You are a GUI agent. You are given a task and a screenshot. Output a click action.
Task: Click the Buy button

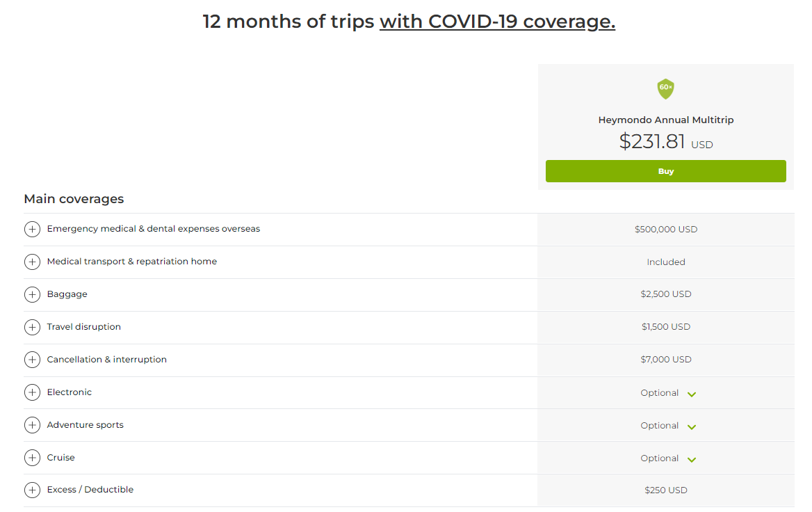[665, 170]
